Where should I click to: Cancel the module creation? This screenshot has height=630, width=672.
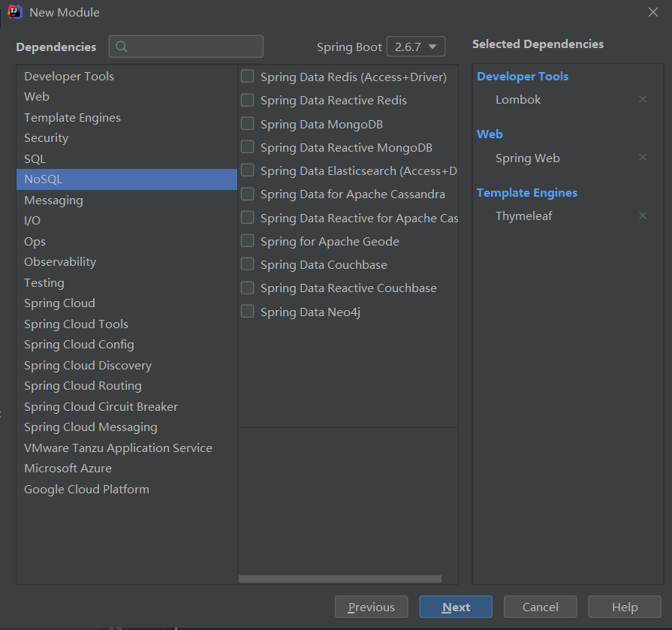(x=540, y=607)
